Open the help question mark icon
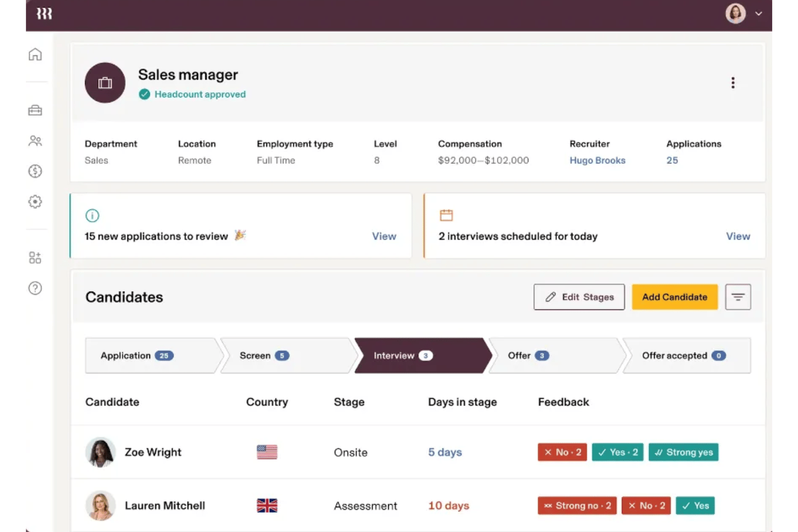This screenshot has width=798, height=532. click(35, 288)
